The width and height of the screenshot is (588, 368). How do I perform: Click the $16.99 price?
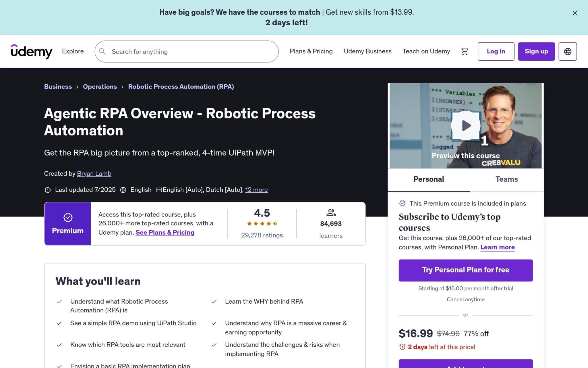click(415, 333)
